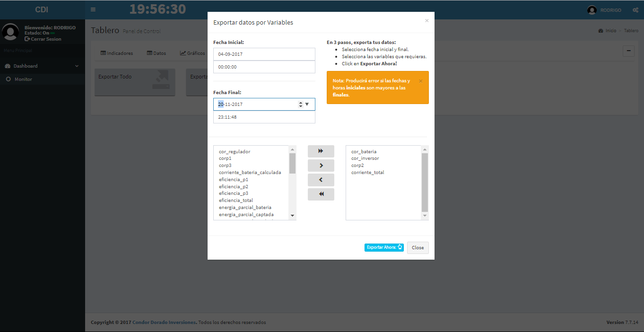Click the move-all-left double arrow button
Viewport: 644px width, 332px height.
click(x=321, y=194)
